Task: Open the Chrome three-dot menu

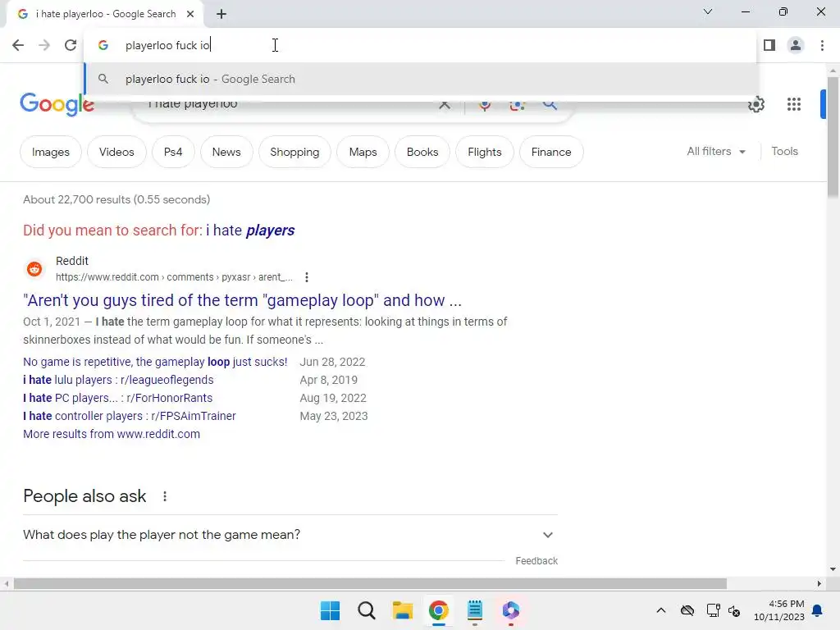Action: coord(822,45)
